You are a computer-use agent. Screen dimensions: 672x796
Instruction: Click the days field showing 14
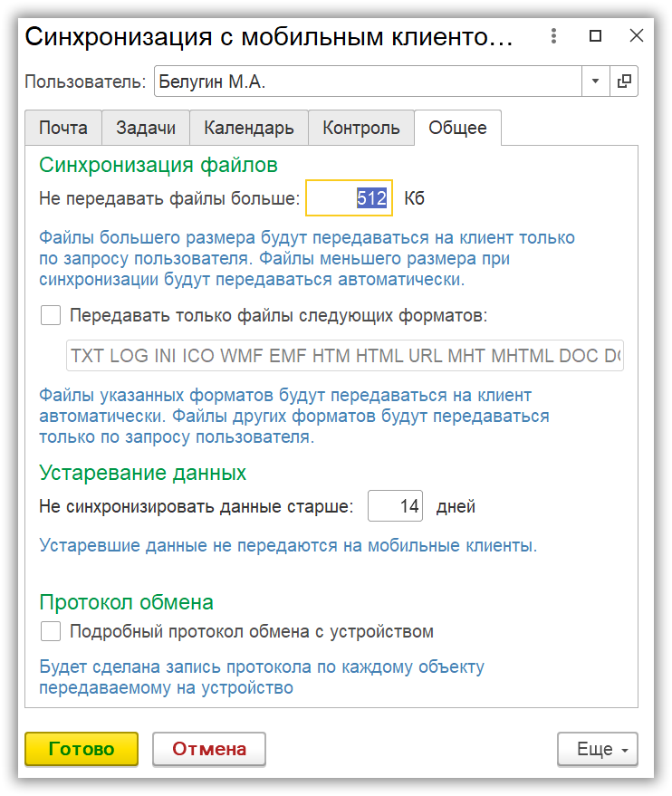[x=396, y=506]
